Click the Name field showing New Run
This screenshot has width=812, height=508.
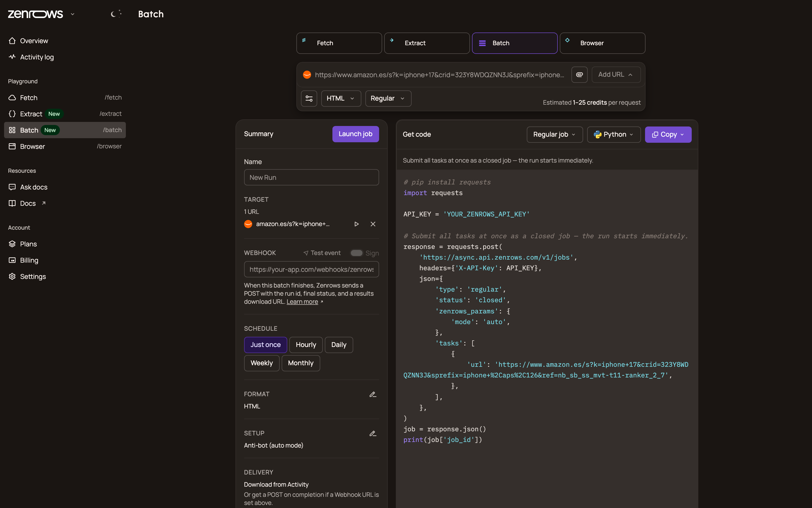point(311,177)
